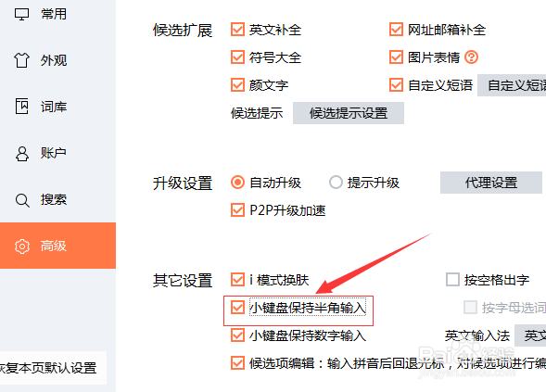Select 提示升级 radio button
This screenshot has width=546, height=392.
pyautogui.click(x=336, y=182)
